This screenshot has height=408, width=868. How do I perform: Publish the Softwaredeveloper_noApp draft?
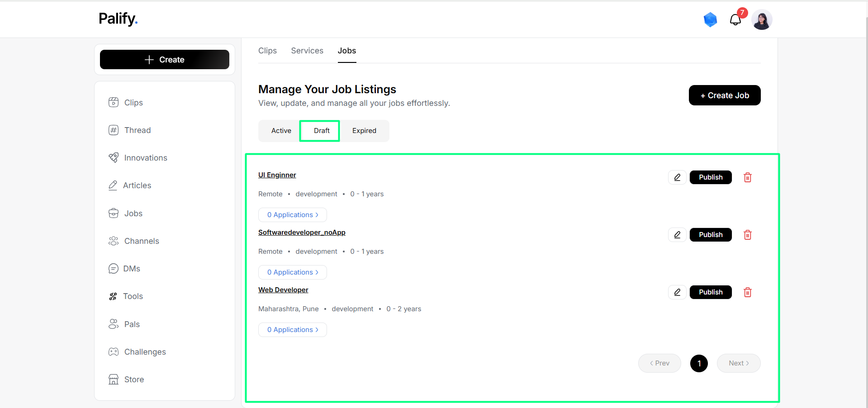click(711, 235)
